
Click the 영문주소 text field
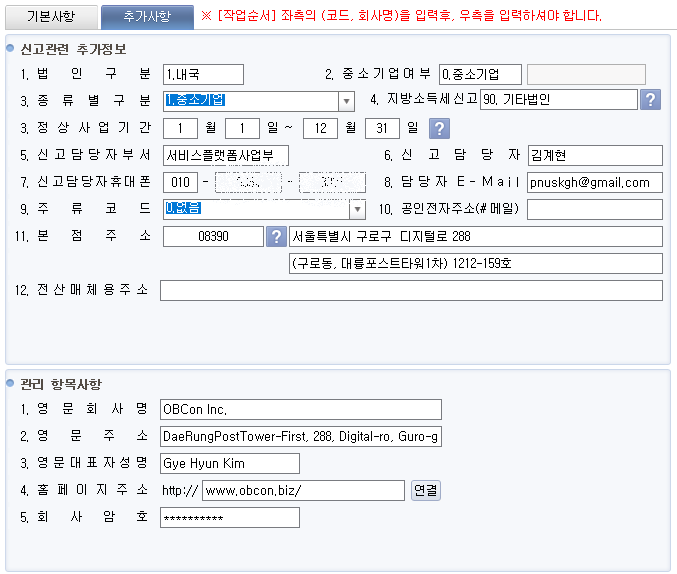point(300,437)
